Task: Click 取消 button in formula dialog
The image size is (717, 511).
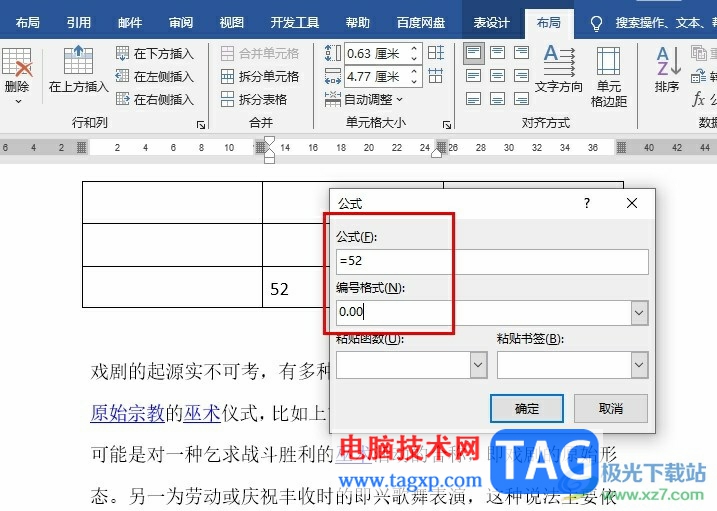Action: [x=610, y=408]
